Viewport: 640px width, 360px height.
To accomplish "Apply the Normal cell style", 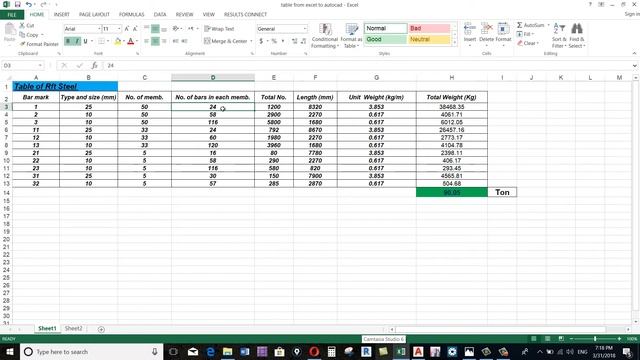I will point(385,28).
